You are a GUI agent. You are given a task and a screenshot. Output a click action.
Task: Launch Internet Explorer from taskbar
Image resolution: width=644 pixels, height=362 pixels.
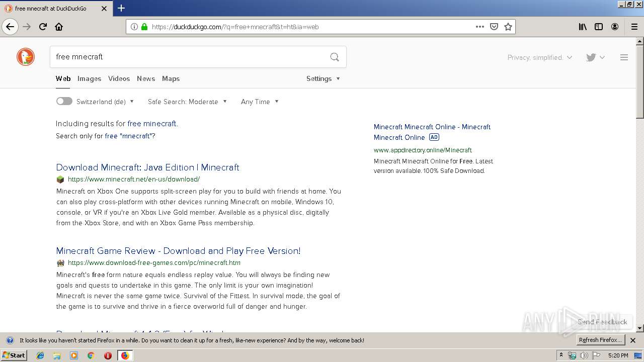[x=40, y=355]
